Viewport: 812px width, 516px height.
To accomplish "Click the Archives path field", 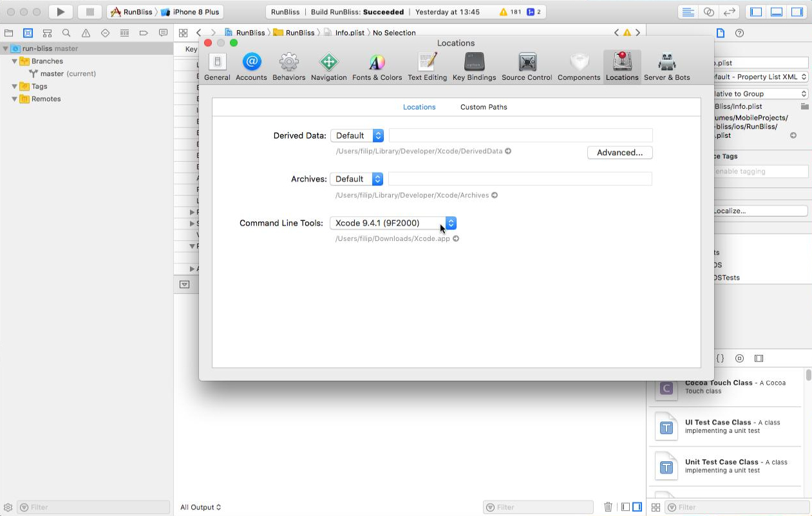I will [520, 179].
